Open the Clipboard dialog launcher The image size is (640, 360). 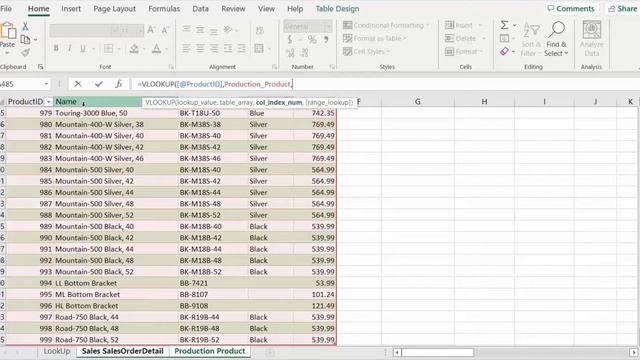[40, 67]
